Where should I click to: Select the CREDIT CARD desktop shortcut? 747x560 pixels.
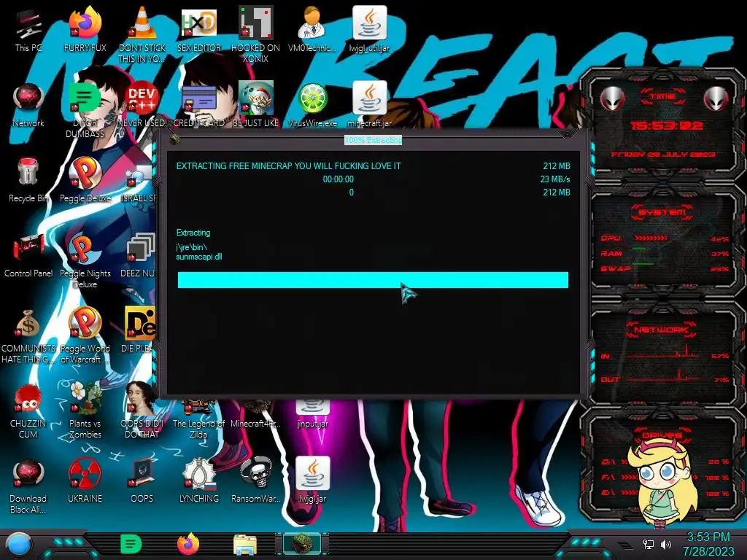pos(198,106)
